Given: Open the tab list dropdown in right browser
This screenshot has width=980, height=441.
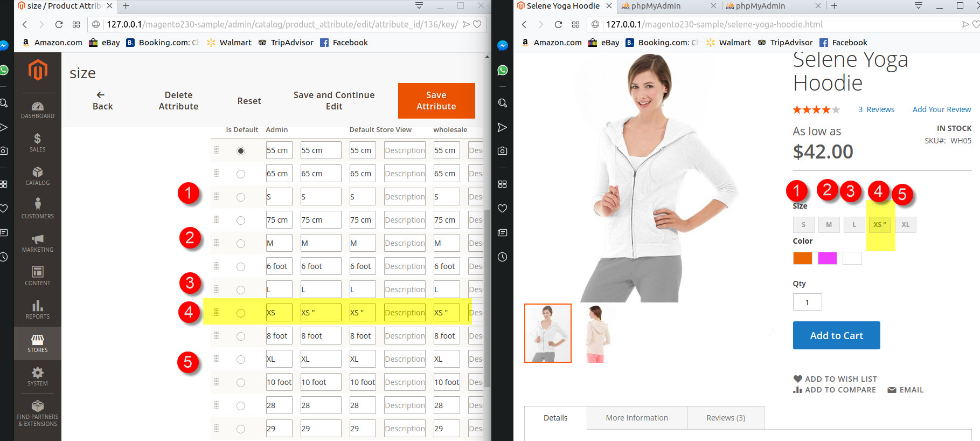Looking at the screenshot, I should click(919, 6).
